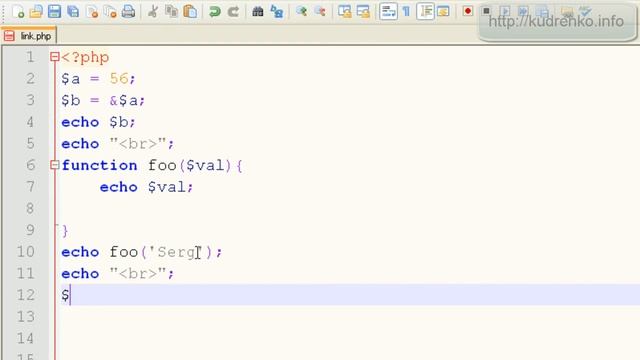The height and width of the screenshot is (360, 640).
Task: Collapse the function foo fold marker
Action: click(x=55, y=165)
